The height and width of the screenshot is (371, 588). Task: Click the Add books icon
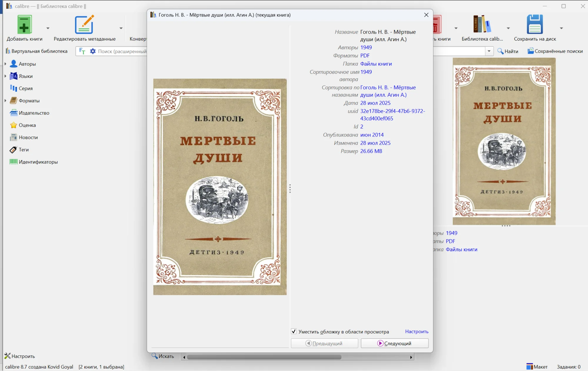click(x=24, y=25)
